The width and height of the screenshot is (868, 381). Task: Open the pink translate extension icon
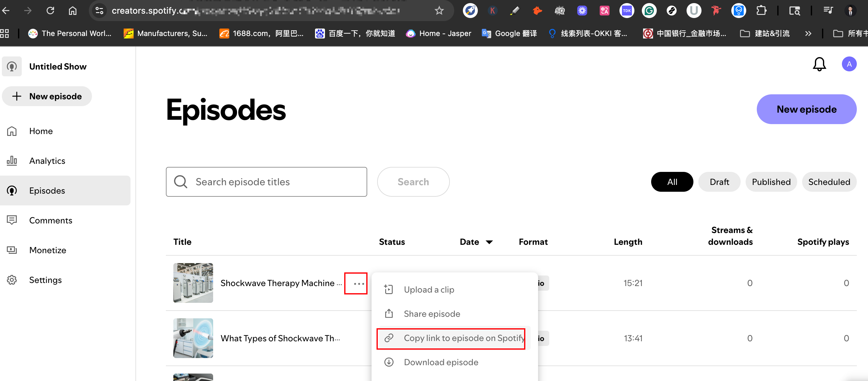click(x=604, y=11)
